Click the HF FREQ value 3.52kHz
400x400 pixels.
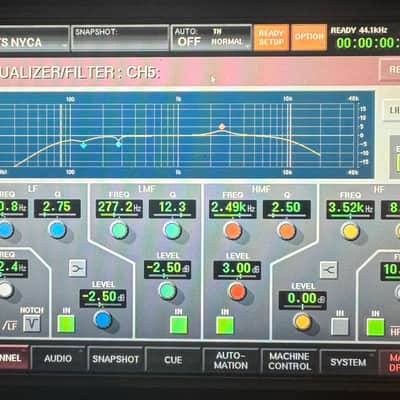point(350,209)
